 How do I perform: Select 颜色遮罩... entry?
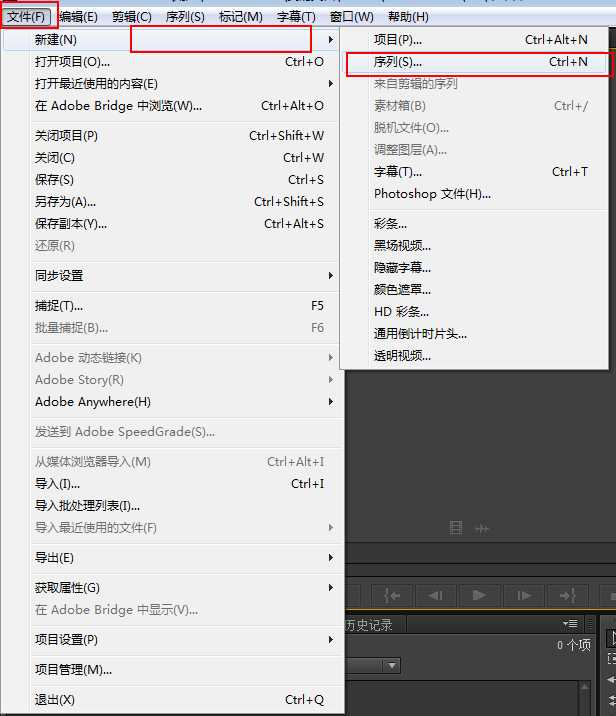click(x=474, y=290)
